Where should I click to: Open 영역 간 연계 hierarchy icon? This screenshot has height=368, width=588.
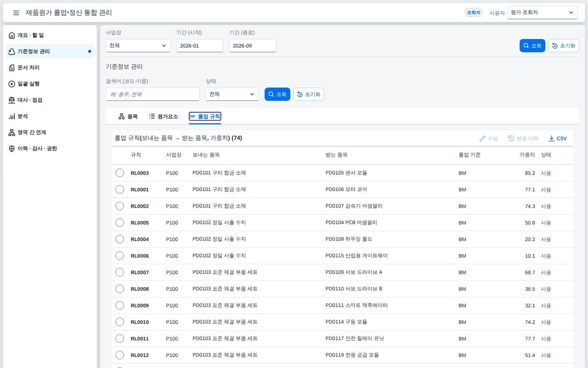[x=12, y=132]
